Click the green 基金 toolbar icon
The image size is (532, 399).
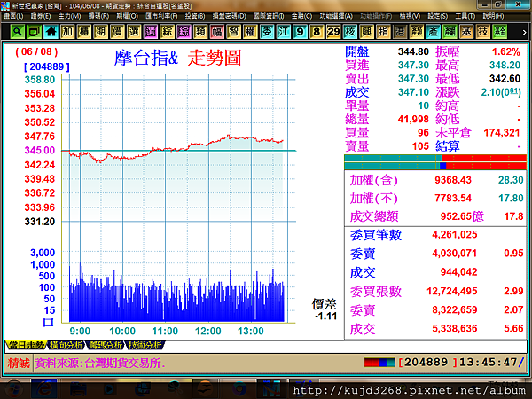[499, 32]
